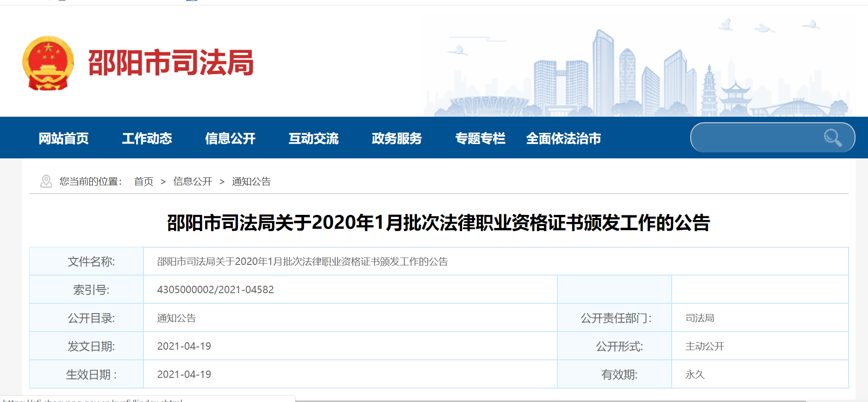This screenshot has width=868, height=402.
Task: Open the 政务服务 navigation item
Action: [397, 138]
